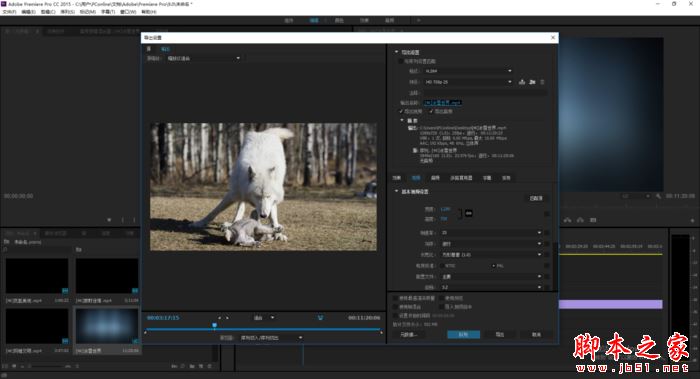Screen dimensions: 700x379
Task: Close the Export Settings dialog
Action: coord(553,37)
